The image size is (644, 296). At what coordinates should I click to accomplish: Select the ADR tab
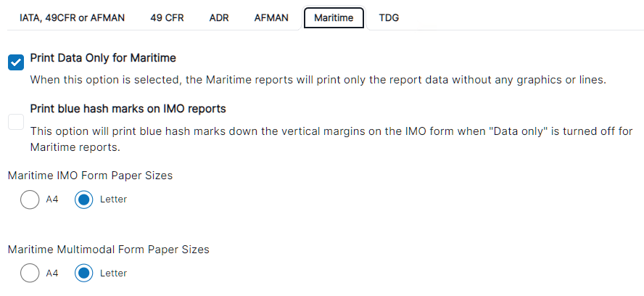pos(219,18)
